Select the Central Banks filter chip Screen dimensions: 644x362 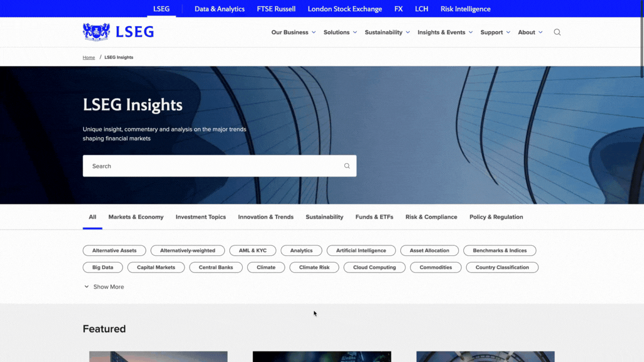[x=216, y=267]
